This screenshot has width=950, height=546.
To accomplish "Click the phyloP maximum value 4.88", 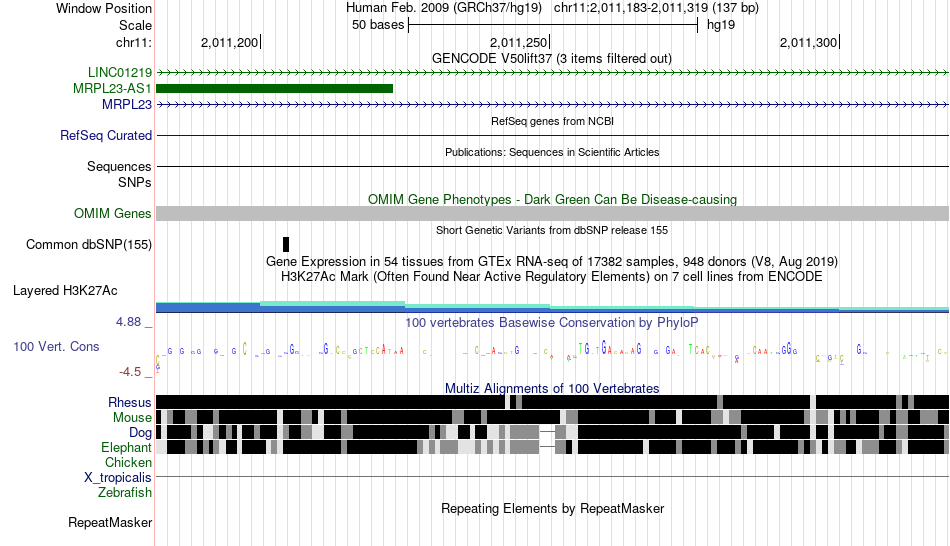I will tap(128, 322).
